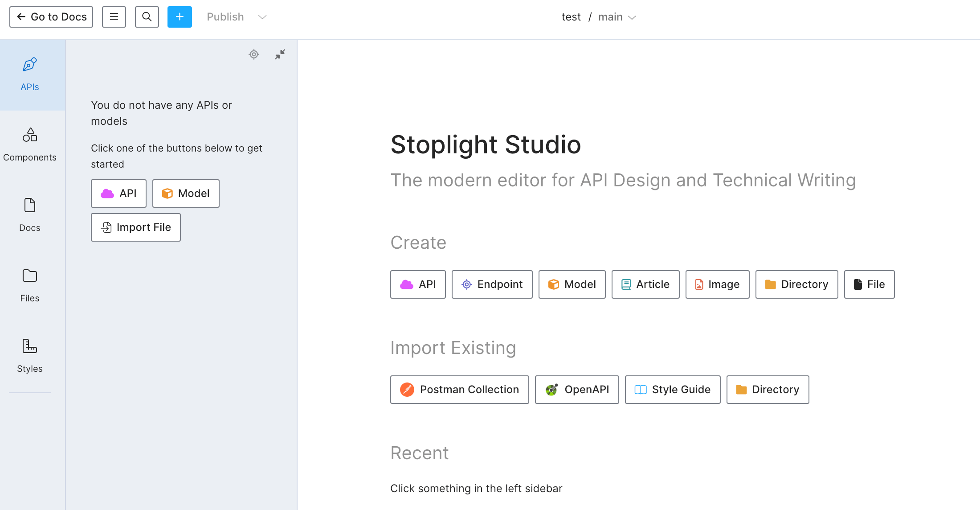Import an OpenAPI document
Viewport: 980px width, 510px height.
click(x=577, y=390)
